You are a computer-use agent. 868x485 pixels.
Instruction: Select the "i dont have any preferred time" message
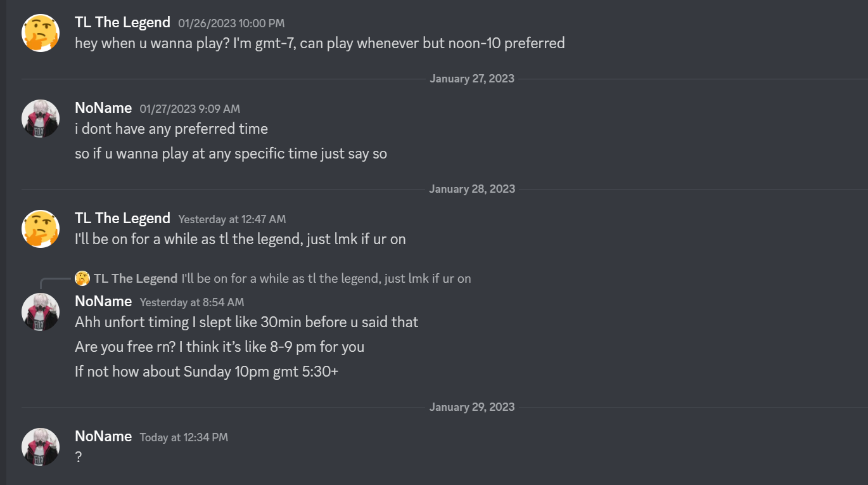tap(171, 129)
